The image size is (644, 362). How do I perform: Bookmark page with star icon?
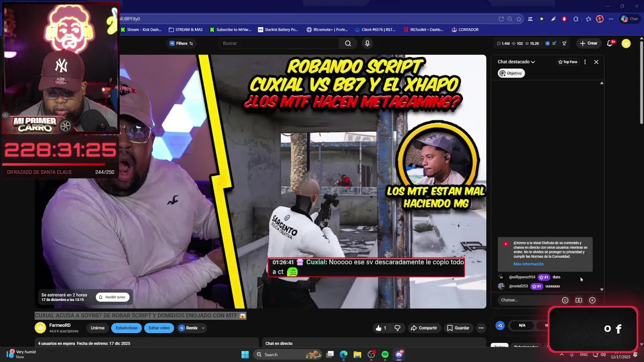pos(519,19)
